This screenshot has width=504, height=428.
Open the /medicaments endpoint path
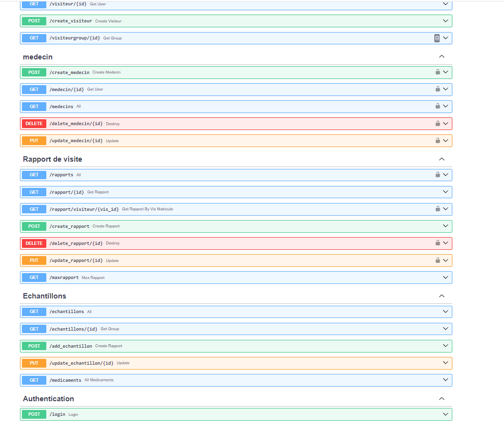65,380
